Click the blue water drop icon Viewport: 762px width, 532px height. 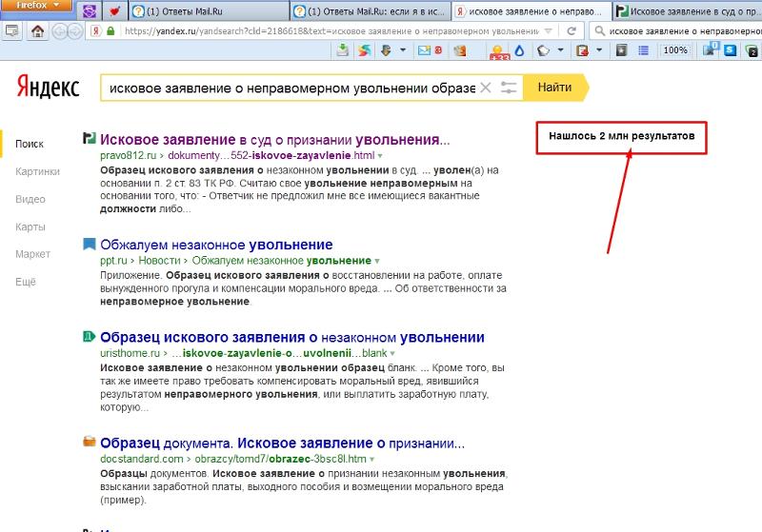click(519, 50)
